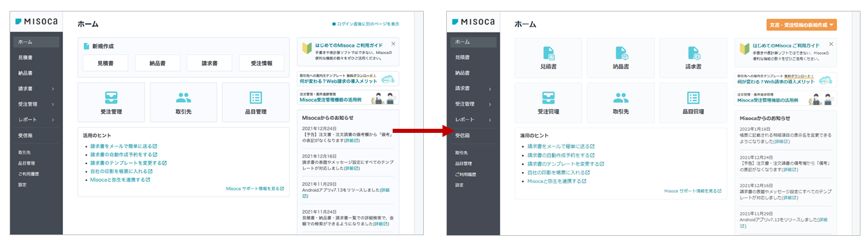
Task: Click 見積書 button under 新規作成
Action: tap(105, 63)
